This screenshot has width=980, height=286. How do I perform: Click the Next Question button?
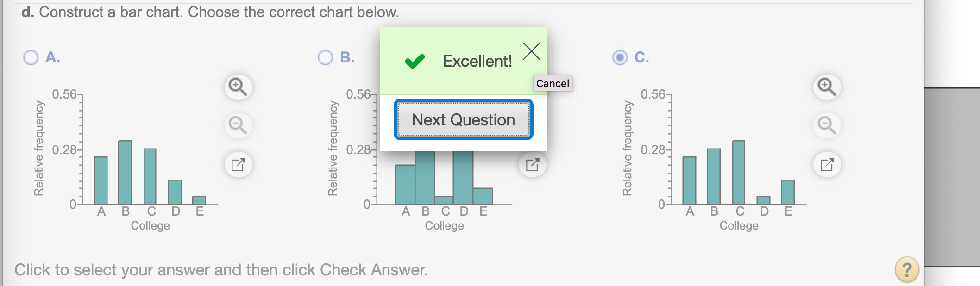463,120
